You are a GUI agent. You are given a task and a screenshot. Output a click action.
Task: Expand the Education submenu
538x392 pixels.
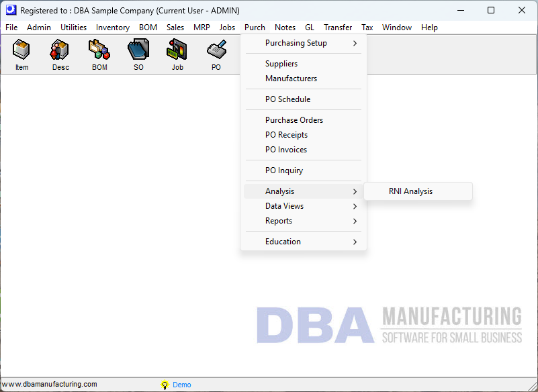pyautogui.click(x=304, y=242)
